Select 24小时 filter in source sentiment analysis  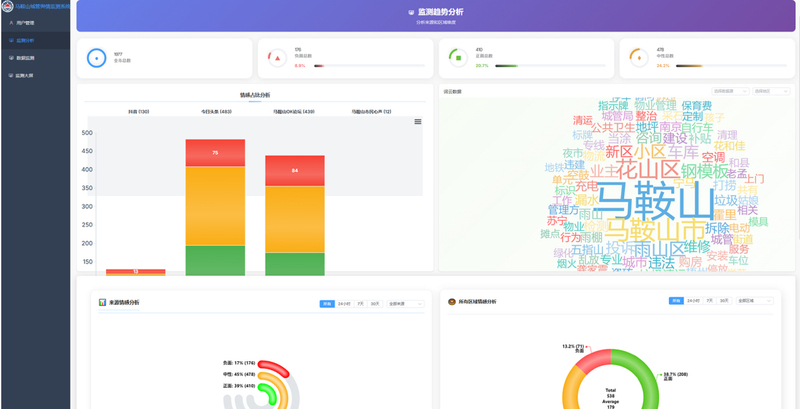344,304
